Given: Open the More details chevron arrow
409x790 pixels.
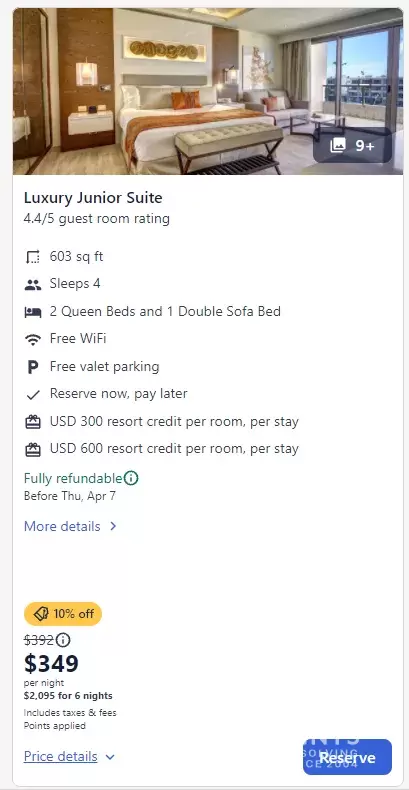Looking at the screenshot, I should (x=113, y=526).
